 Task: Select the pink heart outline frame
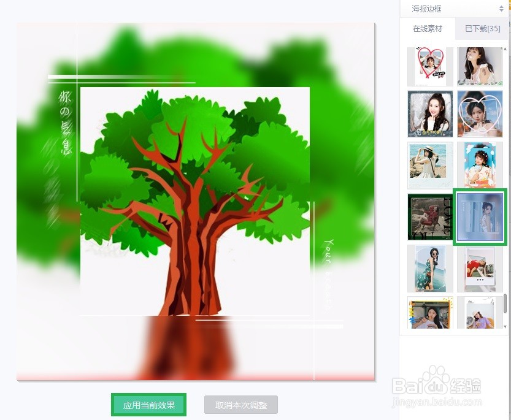point(480,113)
